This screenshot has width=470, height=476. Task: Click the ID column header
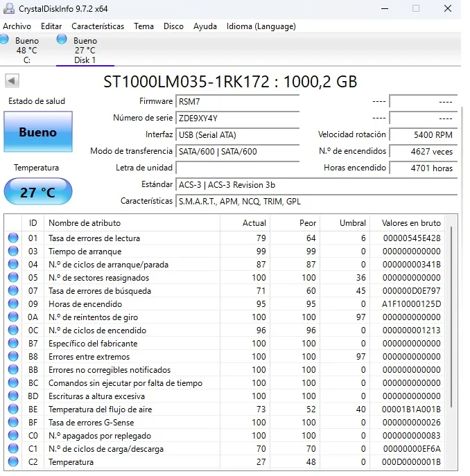(x=33, y=223)
